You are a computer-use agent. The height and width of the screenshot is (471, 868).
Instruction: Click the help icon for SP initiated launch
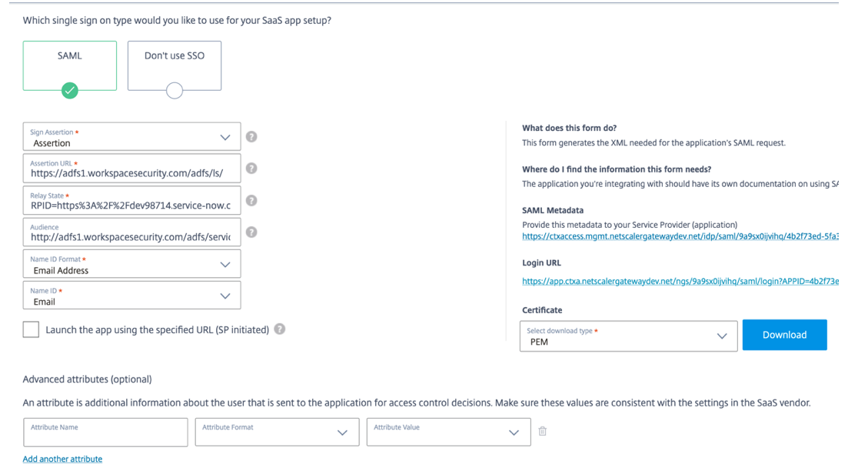click(280, 329)
